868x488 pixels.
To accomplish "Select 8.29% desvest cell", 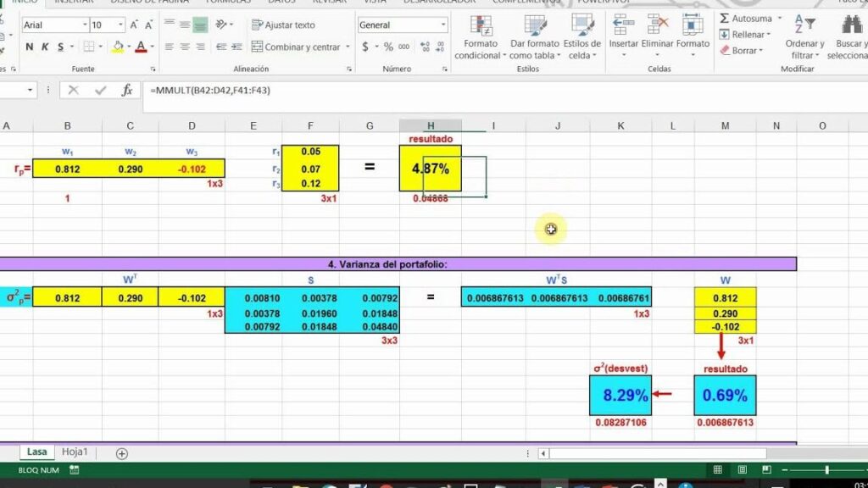I will (x=620, y=395).
